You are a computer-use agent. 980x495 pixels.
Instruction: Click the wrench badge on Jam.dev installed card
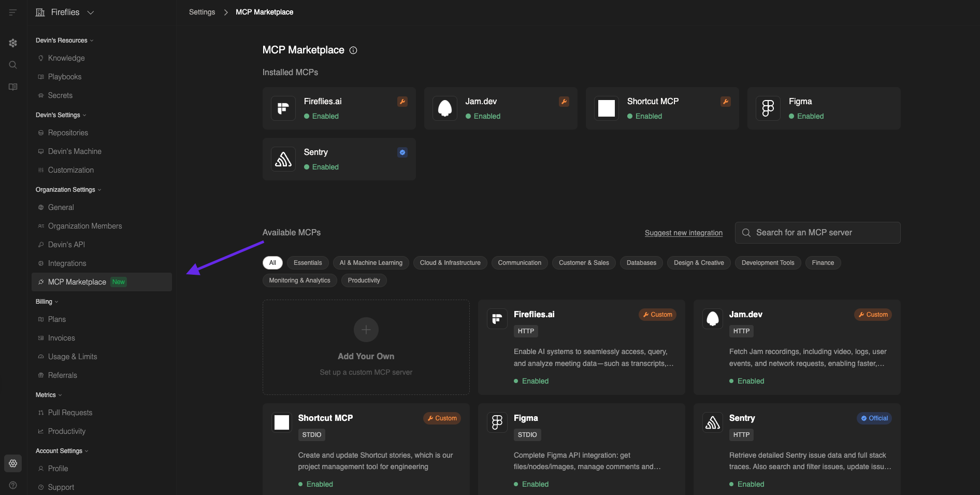click(x=564, y=102)
